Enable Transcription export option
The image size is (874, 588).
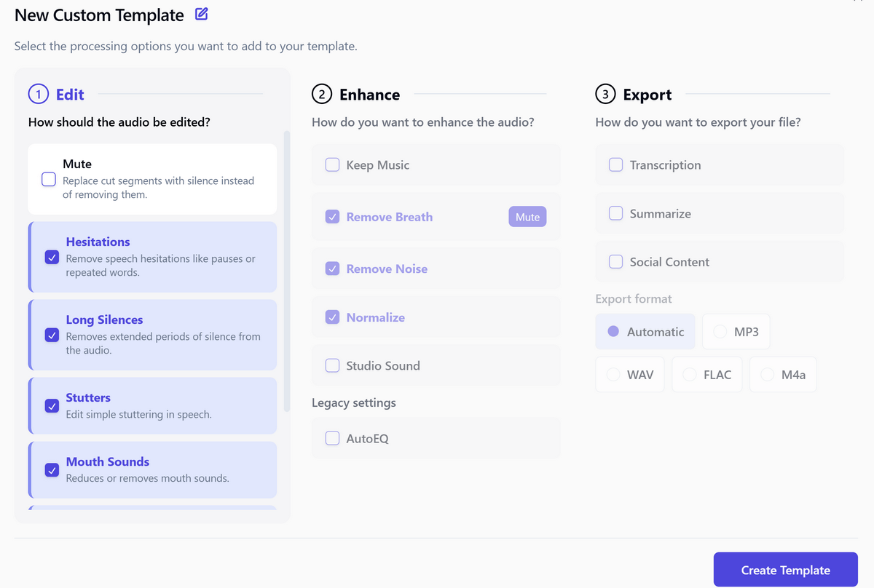click(x=615, y=164)
